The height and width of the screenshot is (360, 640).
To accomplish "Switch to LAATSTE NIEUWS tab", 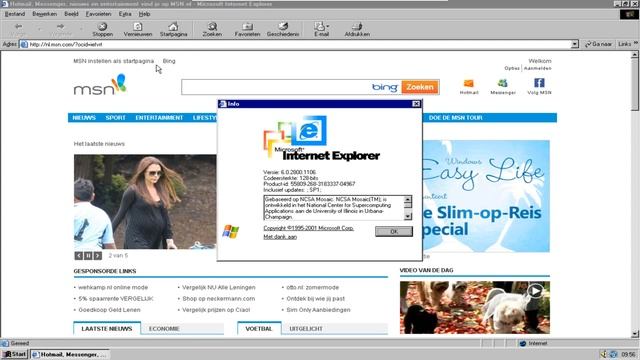I will 107,329.
